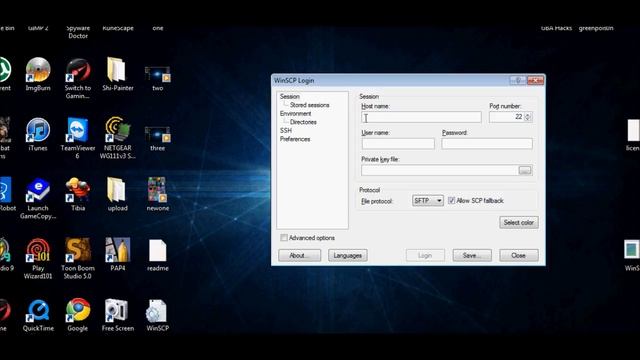Click the Close button in dialog

coord(519,256)
